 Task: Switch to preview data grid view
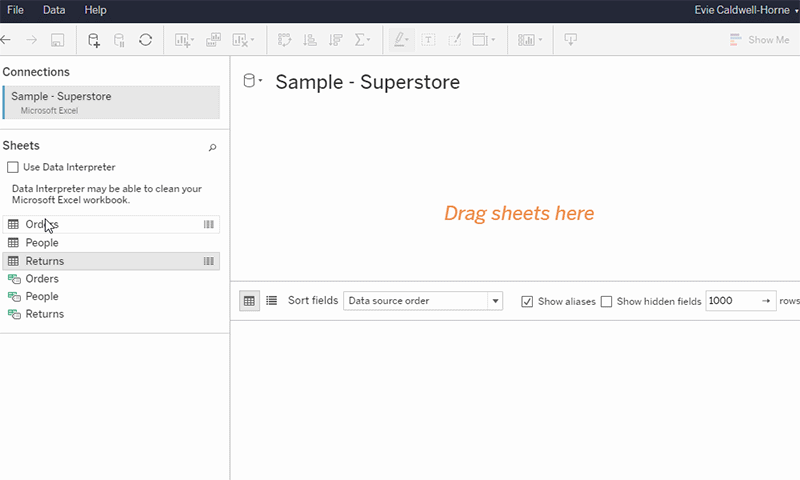point(249,301)
